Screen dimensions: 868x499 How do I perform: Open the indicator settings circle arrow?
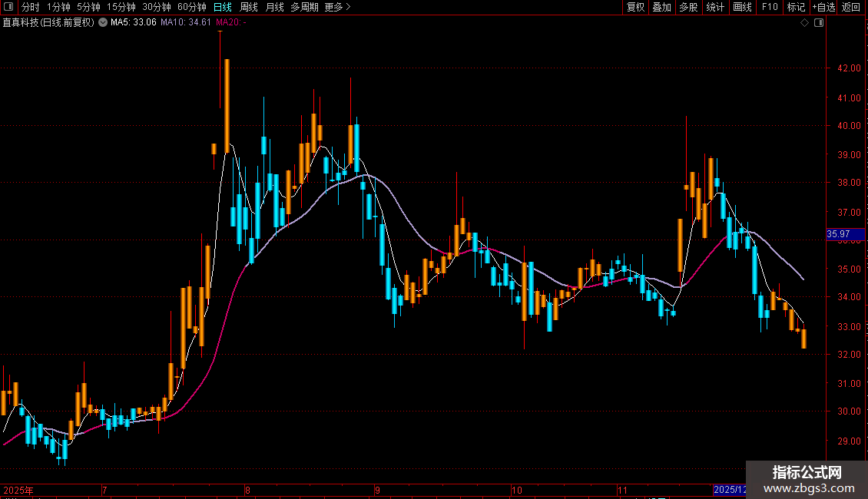point(103,22)
